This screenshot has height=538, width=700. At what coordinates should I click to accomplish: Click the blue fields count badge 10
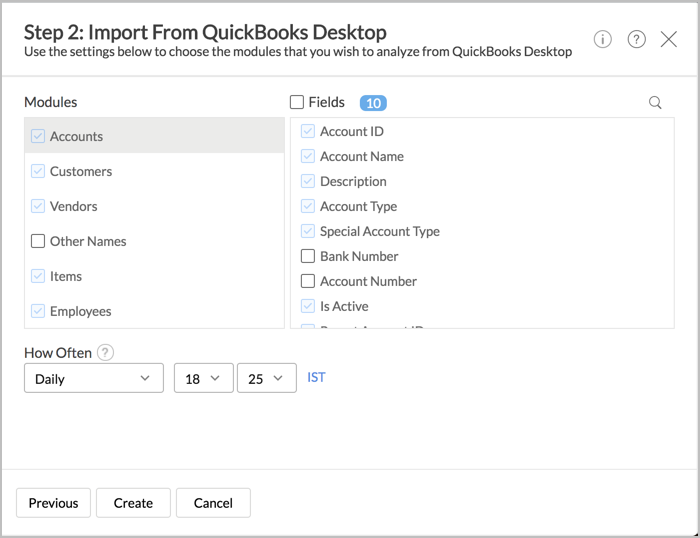pyautogui.click(x=373, y=103)
